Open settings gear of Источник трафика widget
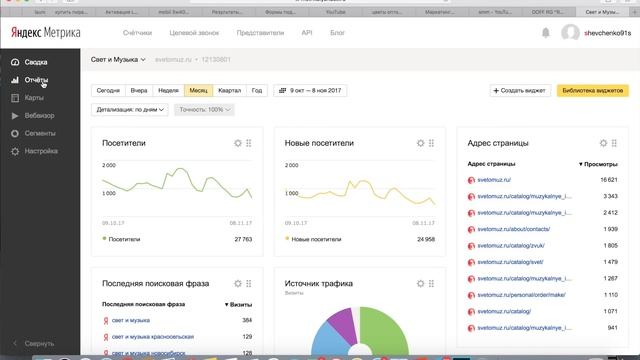The width and height of the screenshot is (640, 360). pos(420,283)
